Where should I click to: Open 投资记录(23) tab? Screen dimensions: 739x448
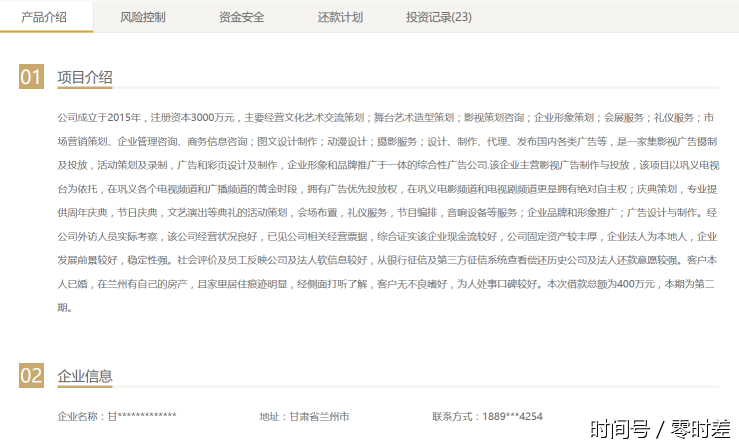tap(438, 17)
